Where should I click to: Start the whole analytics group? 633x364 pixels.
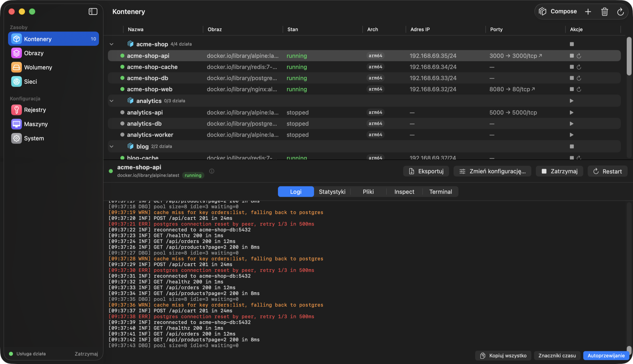[x=572, y=101]
